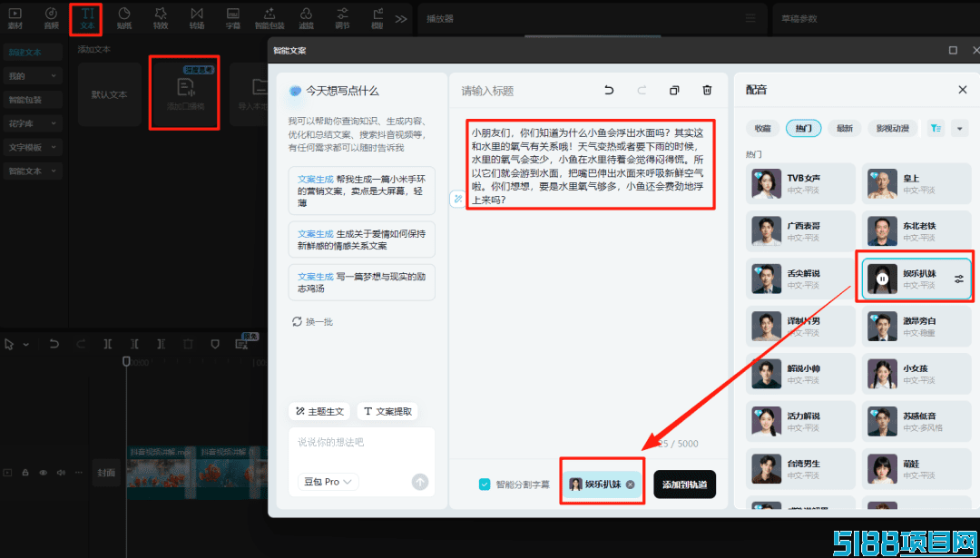Choose the 励志鸡汤 copy suggestion
The width and height of the screenshot is (980, 558).
[x=362, y=282]
